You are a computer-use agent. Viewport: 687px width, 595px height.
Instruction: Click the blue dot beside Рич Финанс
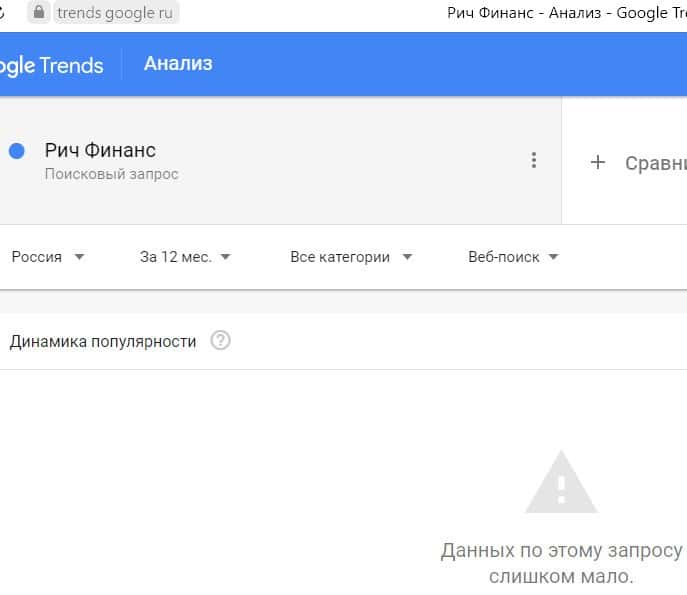16,151
